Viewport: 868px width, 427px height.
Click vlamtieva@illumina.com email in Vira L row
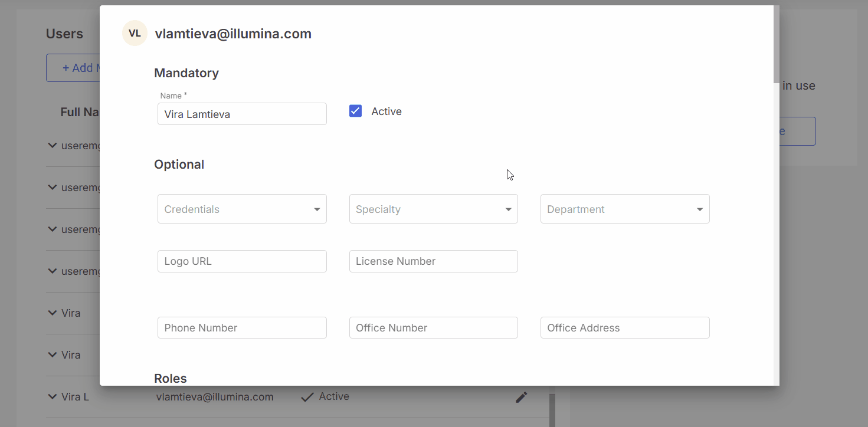click(215, 397)
